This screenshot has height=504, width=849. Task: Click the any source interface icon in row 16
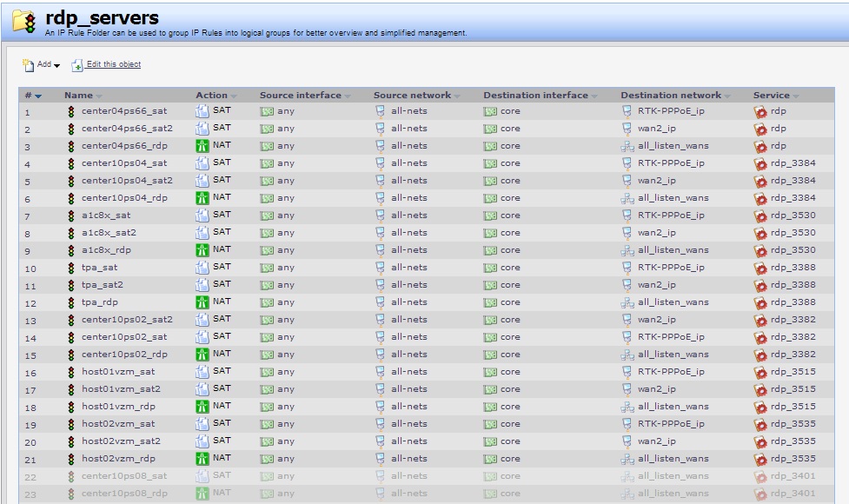point(267,372)
